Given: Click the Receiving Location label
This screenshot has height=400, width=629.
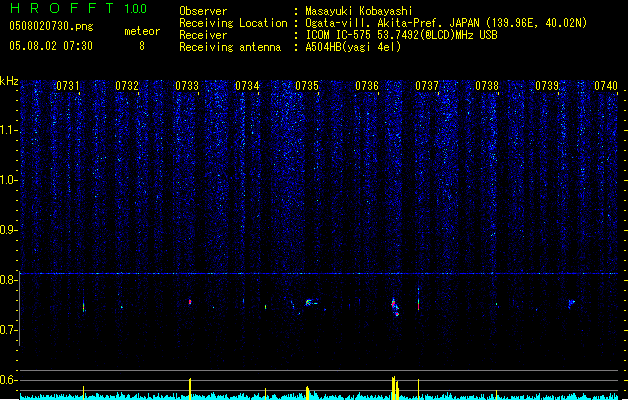Looking at the screenshot, I should [x=233, y=23].
